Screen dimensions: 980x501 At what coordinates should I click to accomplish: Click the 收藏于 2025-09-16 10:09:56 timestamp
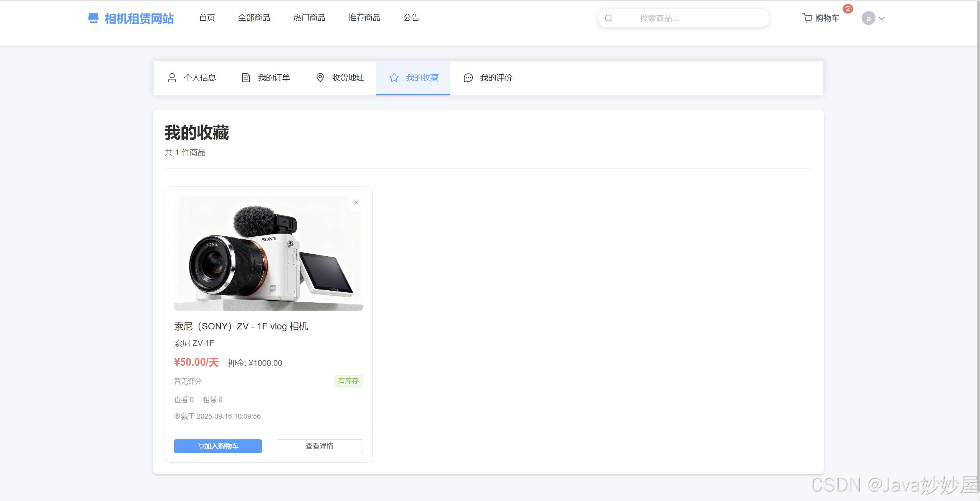pos(217,416)
